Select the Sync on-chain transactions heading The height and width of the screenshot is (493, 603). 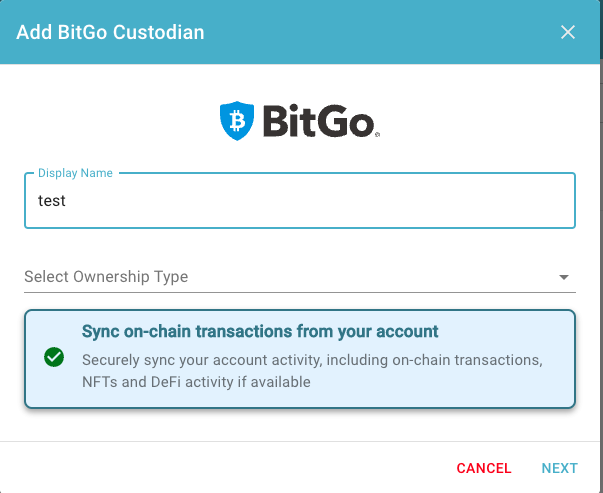(260, 331)
